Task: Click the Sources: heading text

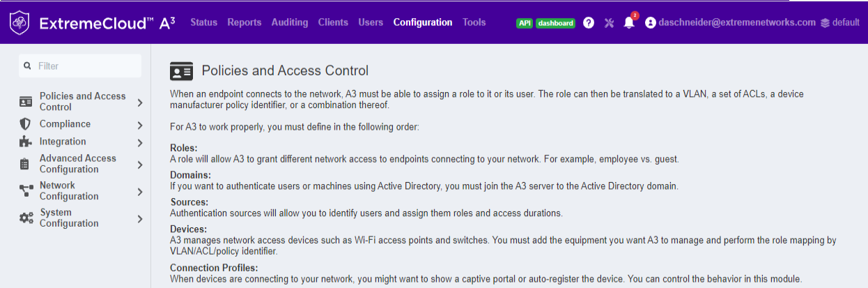Action: point(189,202)
